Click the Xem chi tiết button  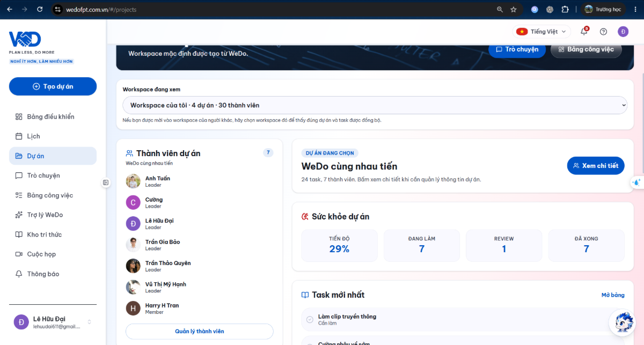(x=596, y=166)
